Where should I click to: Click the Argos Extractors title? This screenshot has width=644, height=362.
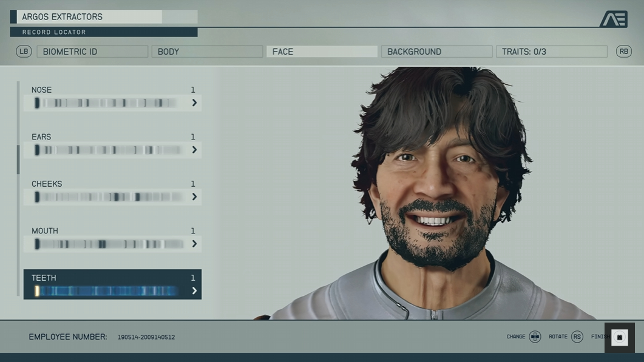(62, 17)
